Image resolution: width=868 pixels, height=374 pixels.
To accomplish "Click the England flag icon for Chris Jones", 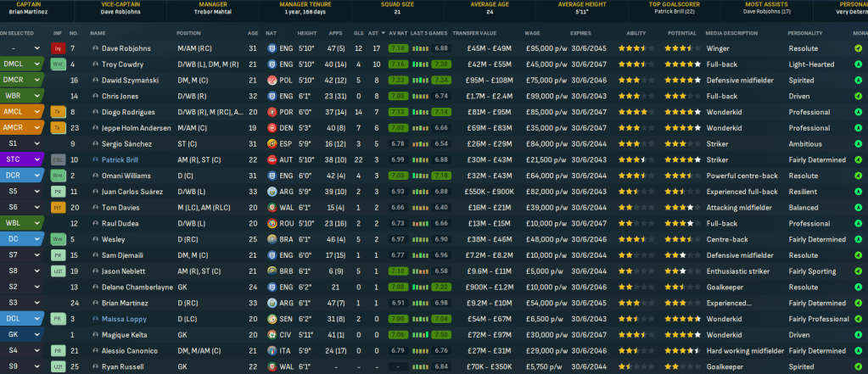I will coord(272,96).
